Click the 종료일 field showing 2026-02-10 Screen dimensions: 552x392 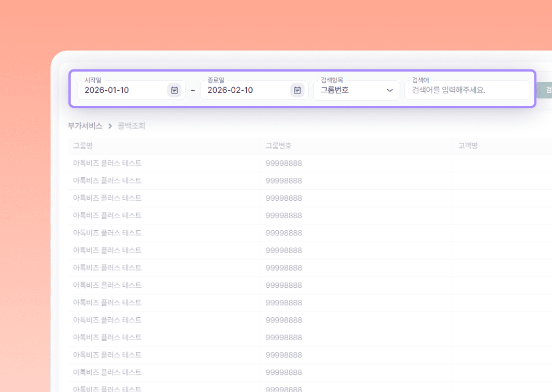pyautogui.click(x=245, y=90)
